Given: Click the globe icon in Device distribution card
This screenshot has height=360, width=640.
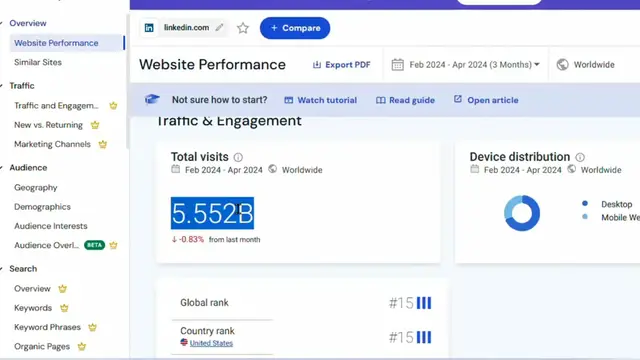Looking at the screenshot, I should pyautogui.click(x=571, y=169).
